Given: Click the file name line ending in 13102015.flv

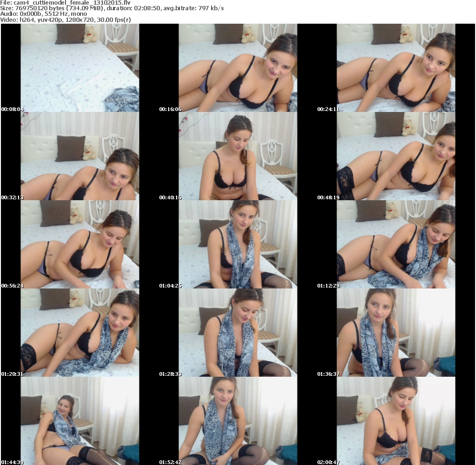Looking at the screenshot, I should 65,3.
